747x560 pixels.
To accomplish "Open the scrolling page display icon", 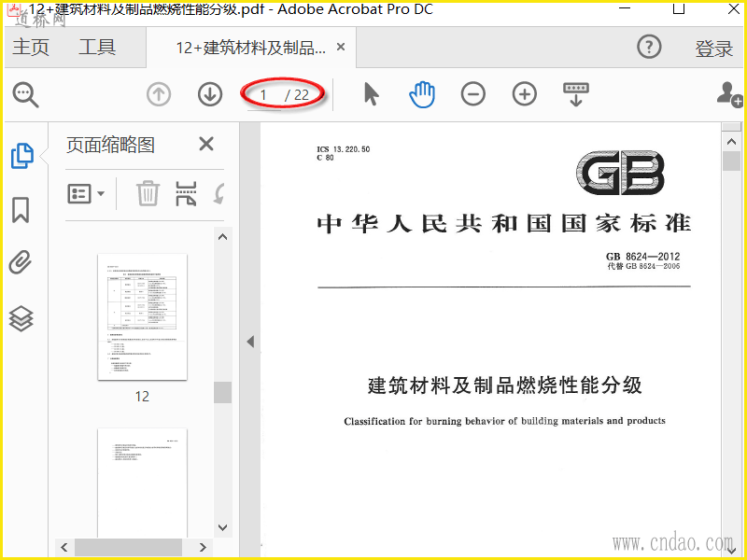I will [576, 94].
